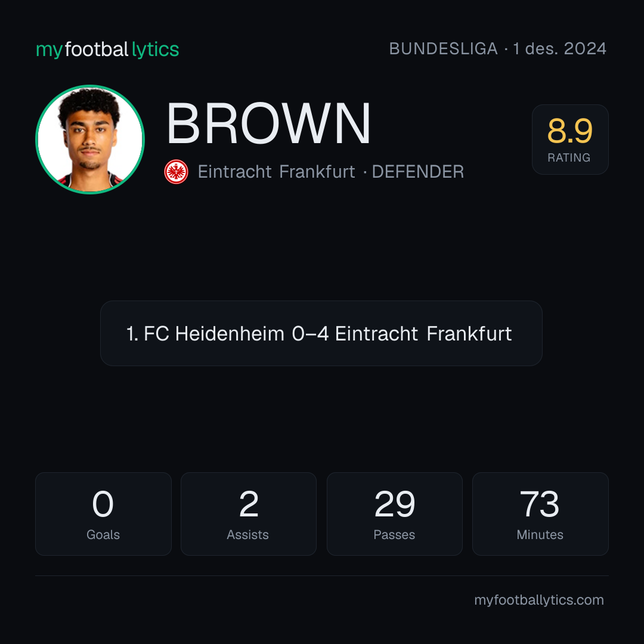Image resolution: width=644 pixels, height=644 pixels.
Task: Select the Goals stat card
Action: [103, 514]
